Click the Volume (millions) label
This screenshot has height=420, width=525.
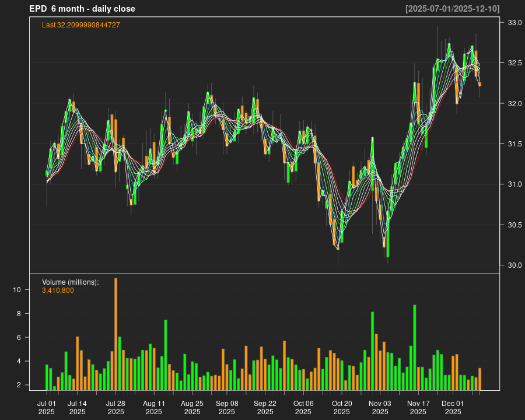click(71, 282)
